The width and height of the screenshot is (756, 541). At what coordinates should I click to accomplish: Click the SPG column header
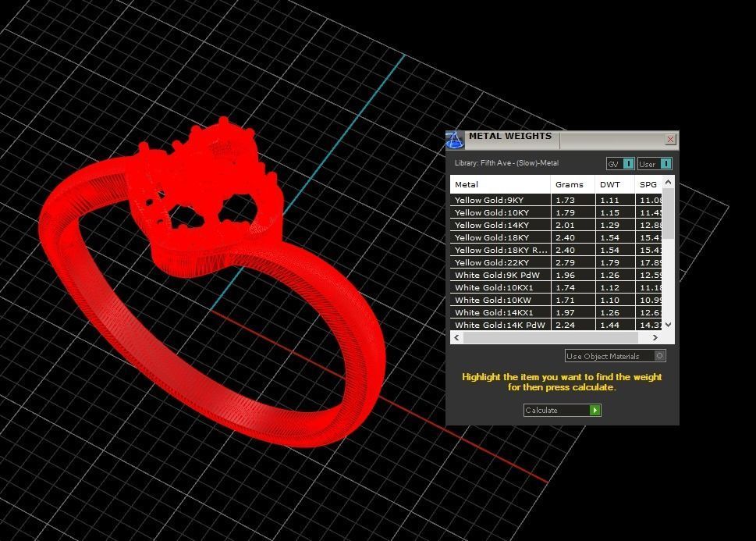(x=648, y=184)
